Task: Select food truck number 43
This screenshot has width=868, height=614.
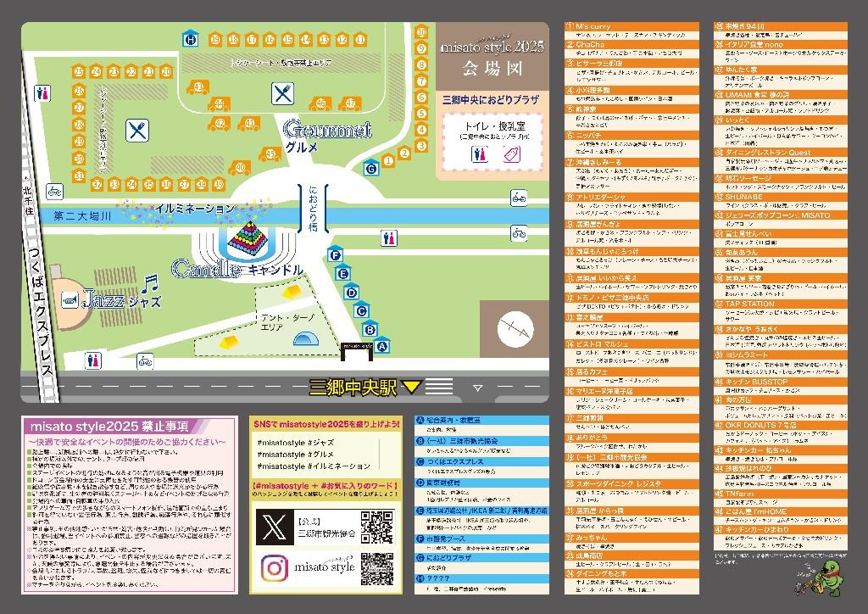Action: point(198,87)
